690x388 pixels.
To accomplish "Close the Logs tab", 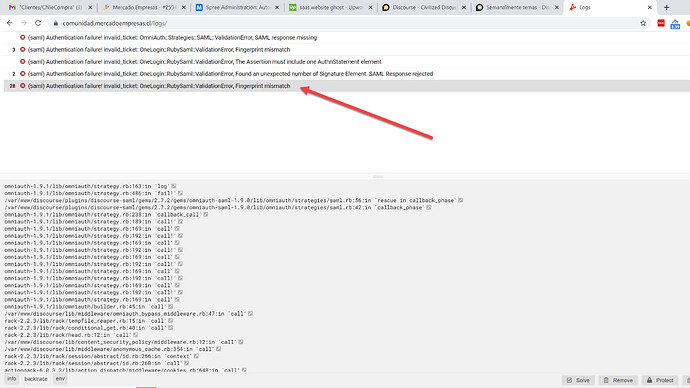I will click(650, 7).
